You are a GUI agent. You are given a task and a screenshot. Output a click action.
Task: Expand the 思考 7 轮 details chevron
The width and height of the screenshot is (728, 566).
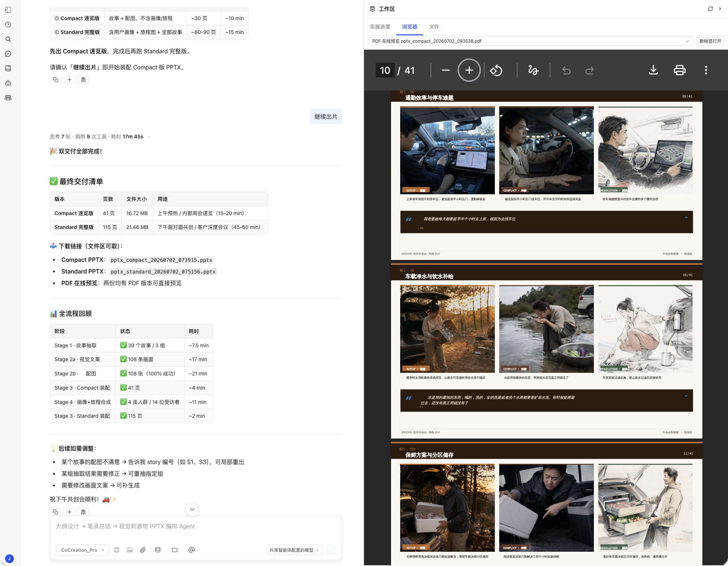pos(149,137)
